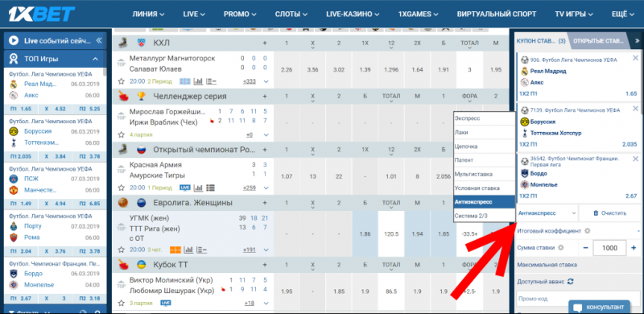Select П1 1.65 odds for Реал Мадрид

pos(21,109)
